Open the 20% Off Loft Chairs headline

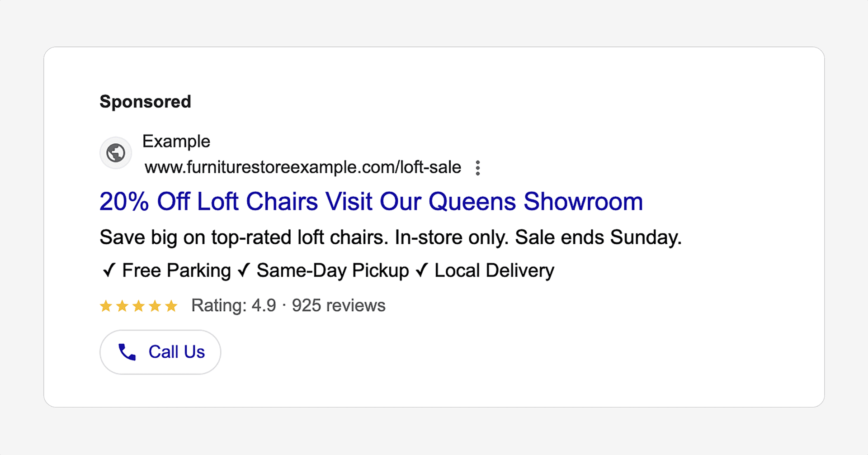point(371,201)
